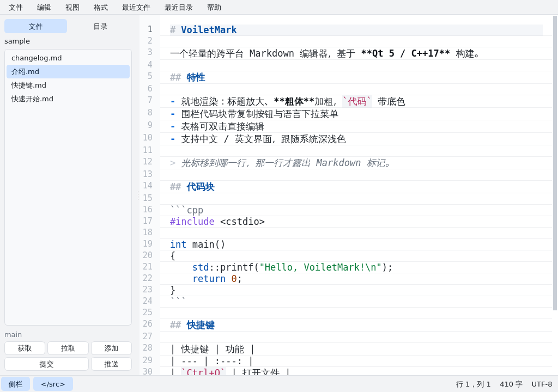
Task: Open the 最近文件 menu
Action: pyautogui.click(x=136, y=8)
